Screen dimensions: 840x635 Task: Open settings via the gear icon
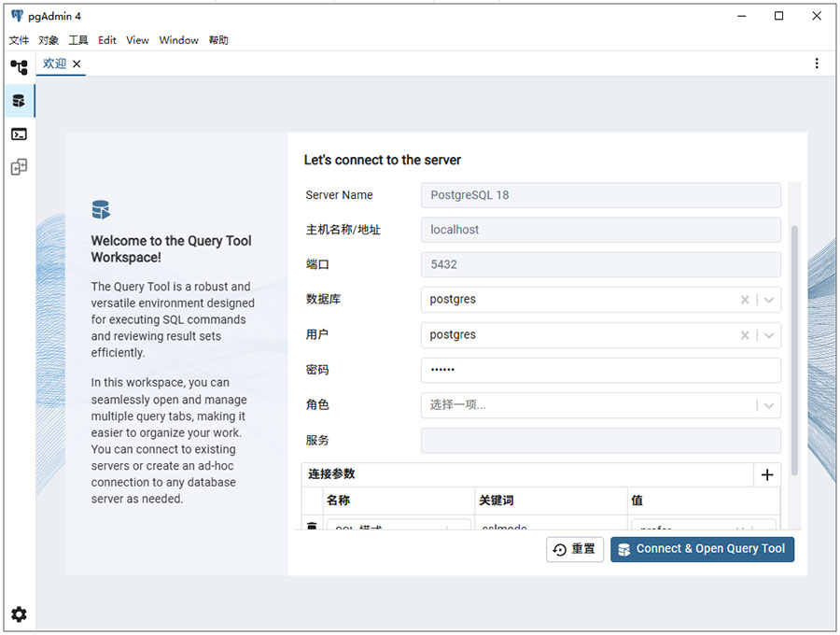click(x=19, y=614)
